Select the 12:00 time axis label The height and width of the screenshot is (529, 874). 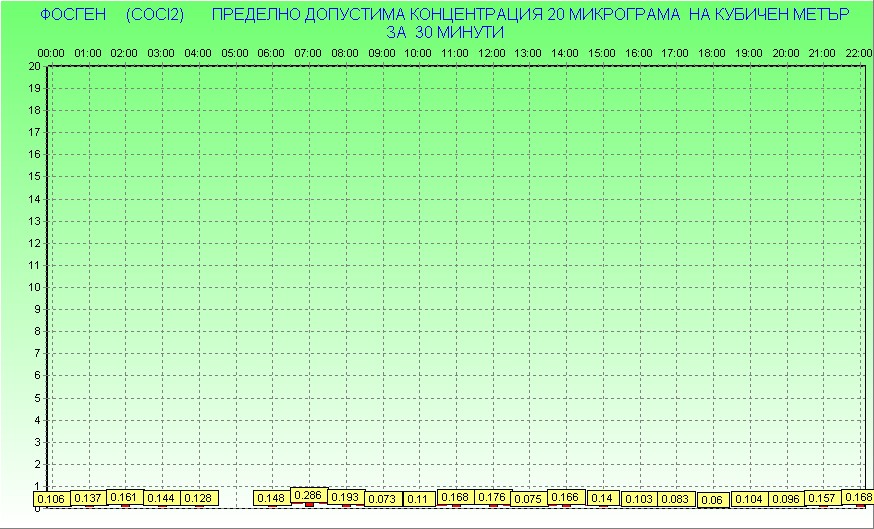[492, 52]
